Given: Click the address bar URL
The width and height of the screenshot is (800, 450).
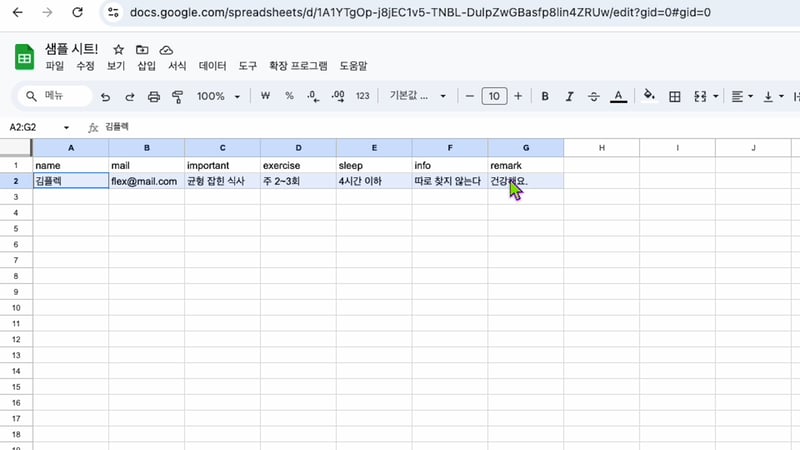Looking at the screenshot, I should (x=420, y=12).
